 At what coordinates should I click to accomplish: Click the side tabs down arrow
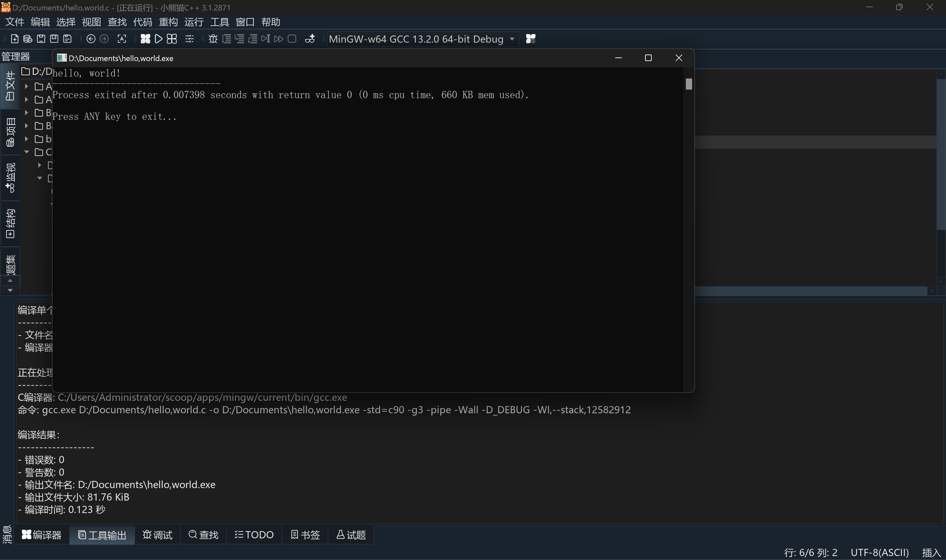tap(10, 290)
